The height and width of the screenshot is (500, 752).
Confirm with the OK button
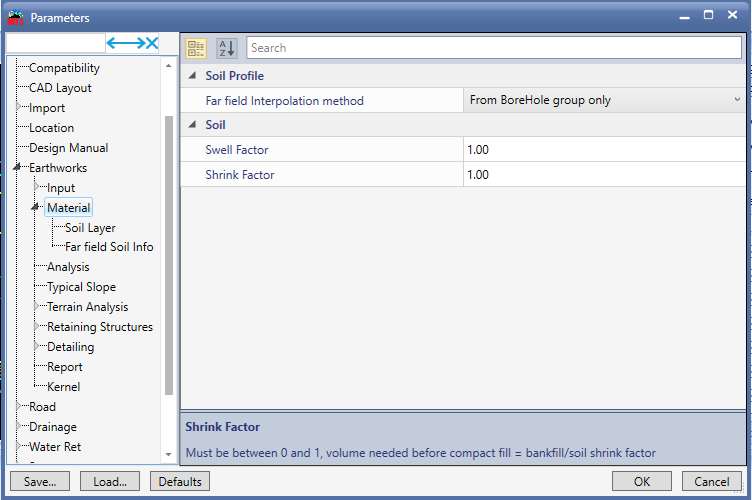click(x=642, y=481)
